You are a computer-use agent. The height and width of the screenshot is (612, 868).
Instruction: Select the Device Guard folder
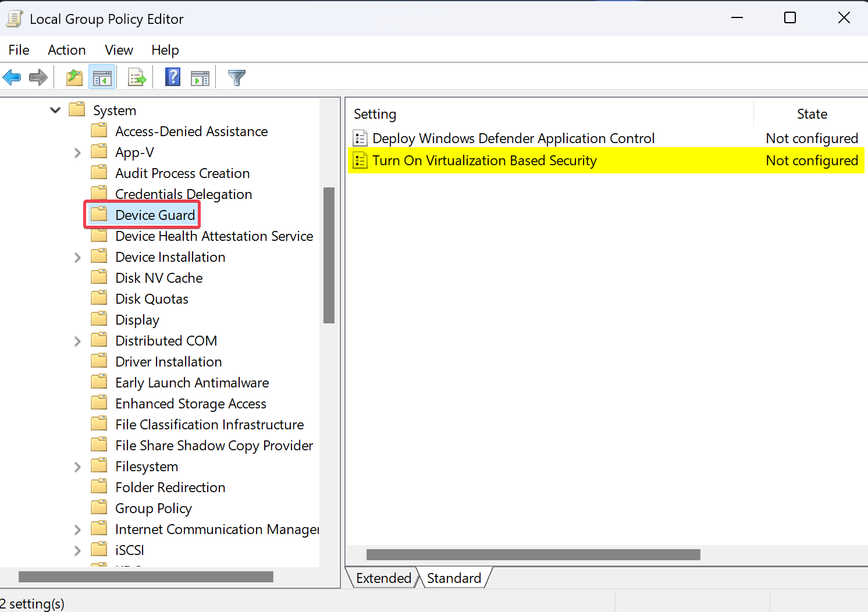[x=154, y=215]
